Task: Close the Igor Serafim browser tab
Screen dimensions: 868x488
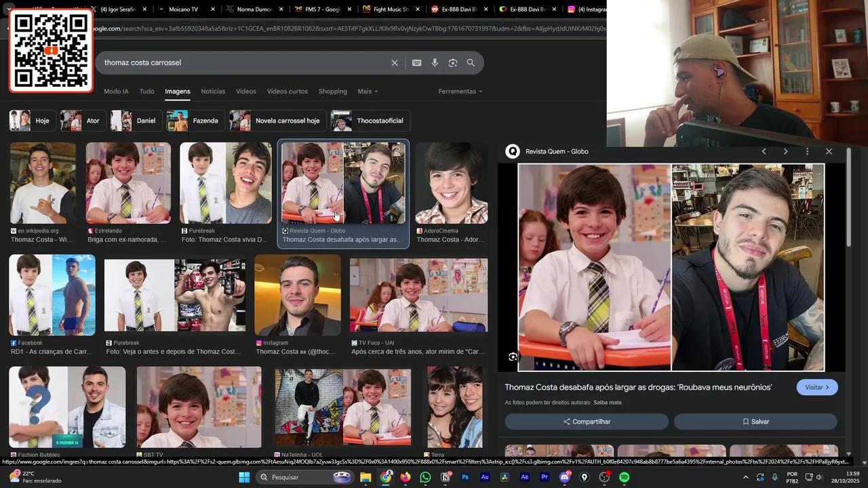Action: point(144,9)
